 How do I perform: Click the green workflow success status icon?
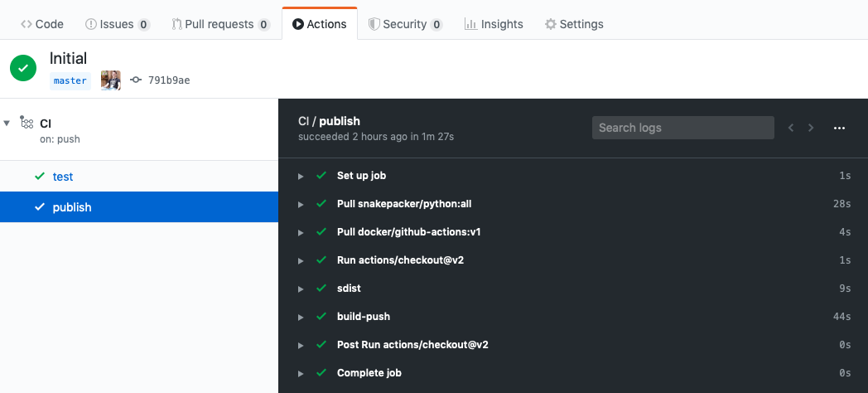(x=23, y=68)
